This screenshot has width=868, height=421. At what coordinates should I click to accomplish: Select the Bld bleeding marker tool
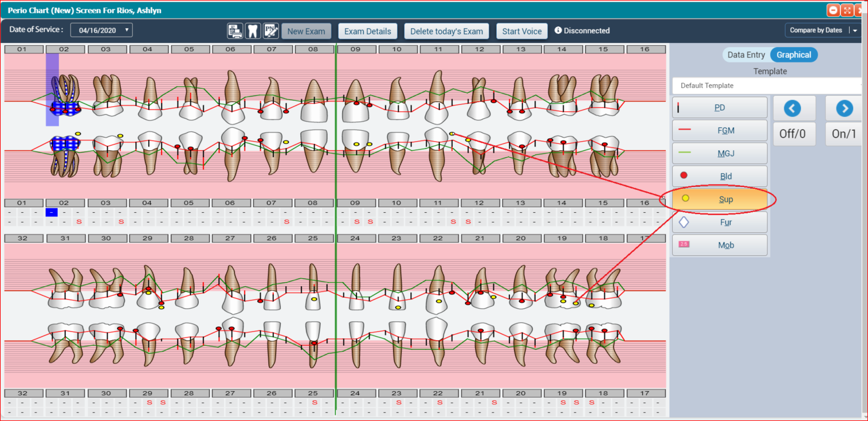click(x=720, y=176)
